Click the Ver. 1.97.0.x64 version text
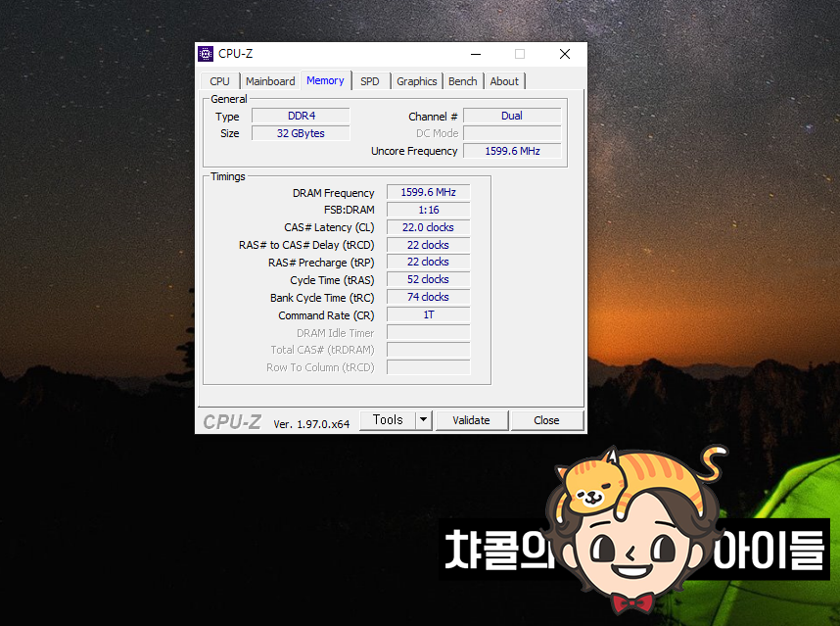The height and width of the screenshot is (626, 840). click(x=311, y=424)
